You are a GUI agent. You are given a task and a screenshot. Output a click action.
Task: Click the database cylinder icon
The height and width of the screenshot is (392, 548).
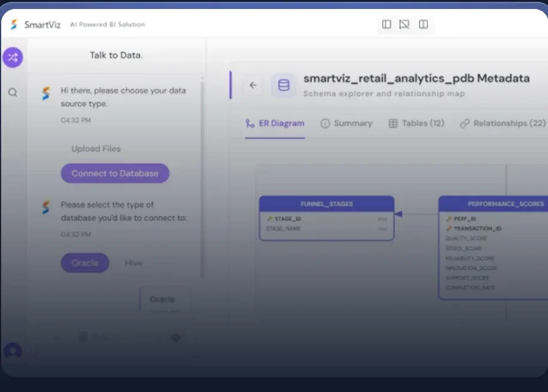click(283, 85)
